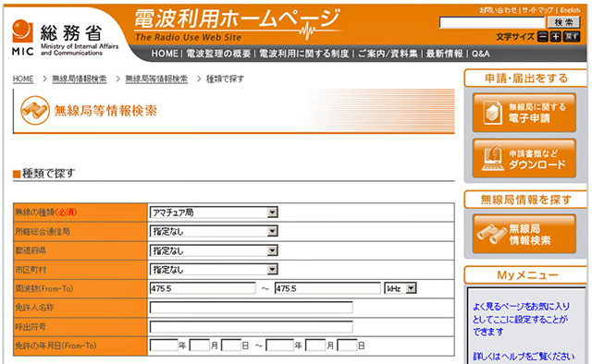Click 無線局等情報検索 breadcrumb link

[x=156, y=79]
